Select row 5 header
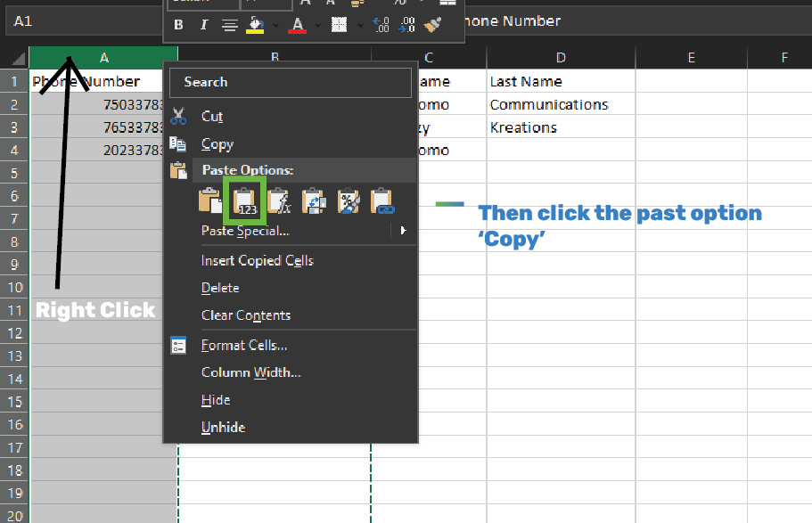The width and height of the screenshot is (812, 523). pyautogui.click(x=14, y=173)
